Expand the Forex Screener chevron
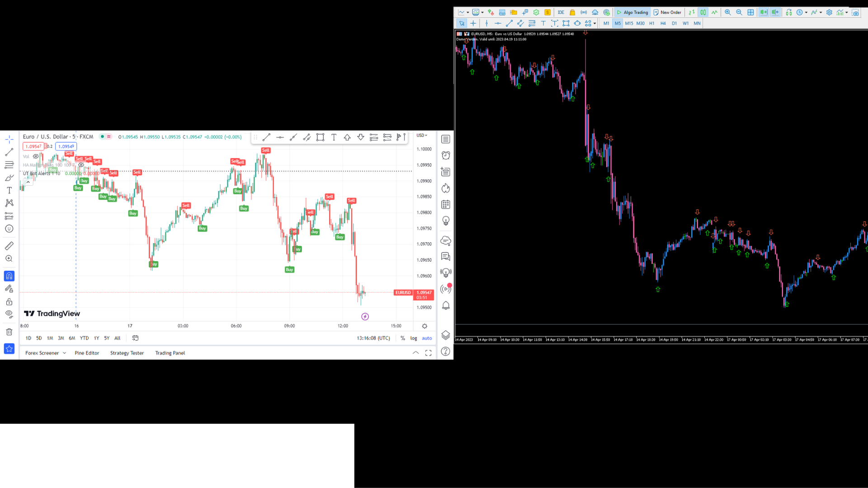The width and height of the screenshot is (868, 488). pyautogui.click(x=65, y=353)
